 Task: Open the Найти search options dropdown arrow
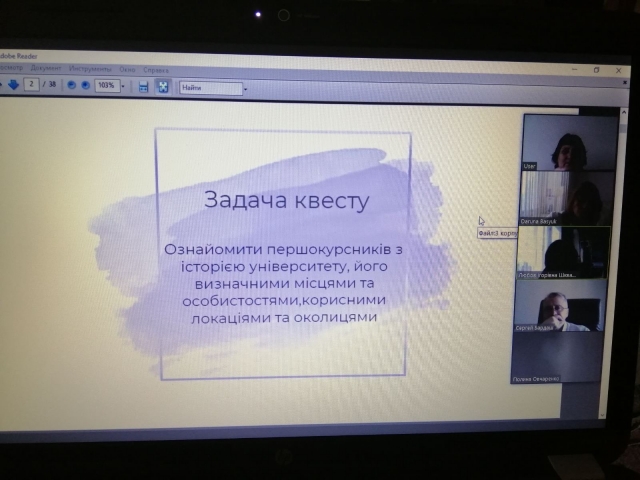coord(245,89)
